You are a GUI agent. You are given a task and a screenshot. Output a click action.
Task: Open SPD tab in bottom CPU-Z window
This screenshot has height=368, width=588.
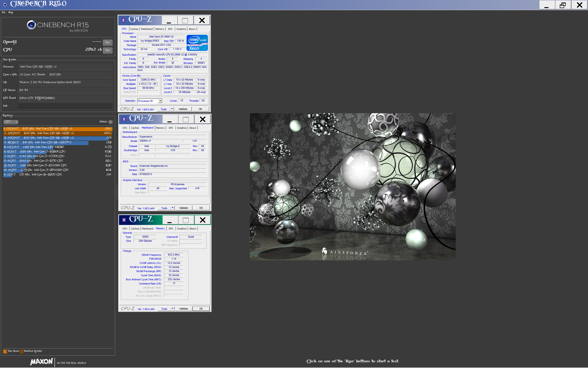tap(171, 229)
